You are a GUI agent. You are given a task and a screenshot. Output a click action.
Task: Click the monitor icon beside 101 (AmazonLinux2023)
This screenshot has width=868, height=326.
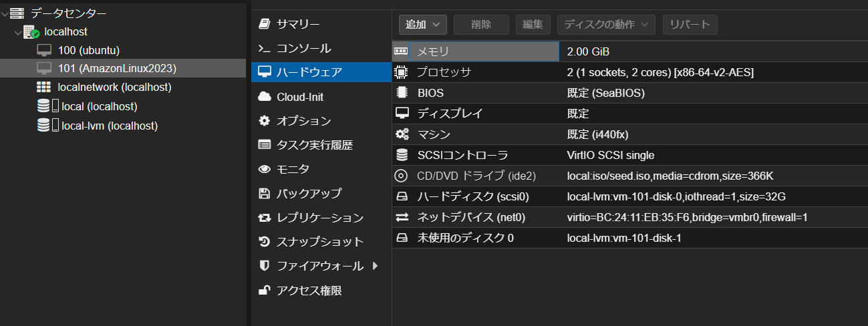click(44, 68)
